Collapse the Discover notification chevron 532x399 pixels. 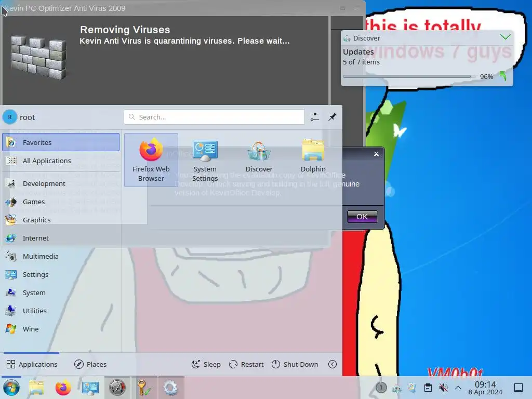505,37
